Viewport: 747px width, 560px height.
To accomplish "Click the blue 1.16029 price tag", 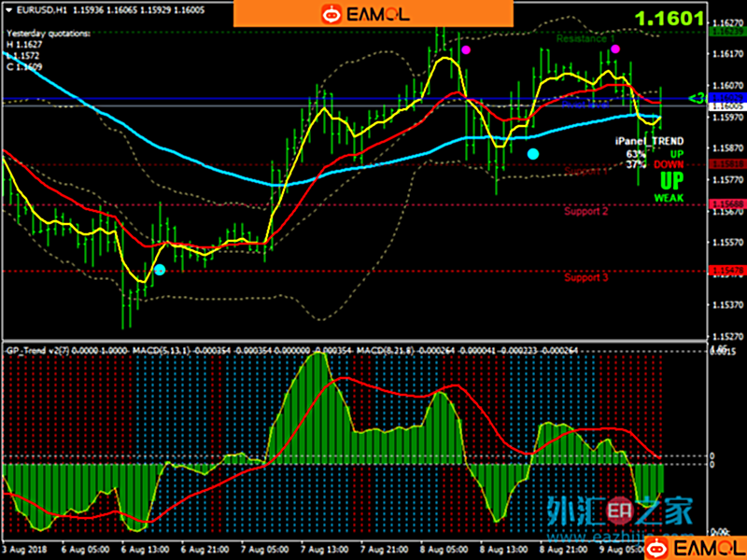I will point(726,97).
